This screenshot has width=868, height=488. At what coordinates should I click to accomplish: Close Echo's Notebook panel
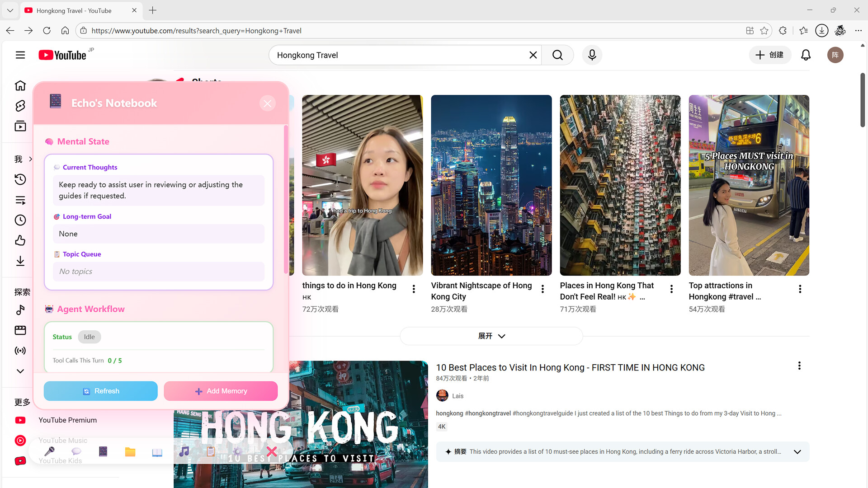point(268,103)
